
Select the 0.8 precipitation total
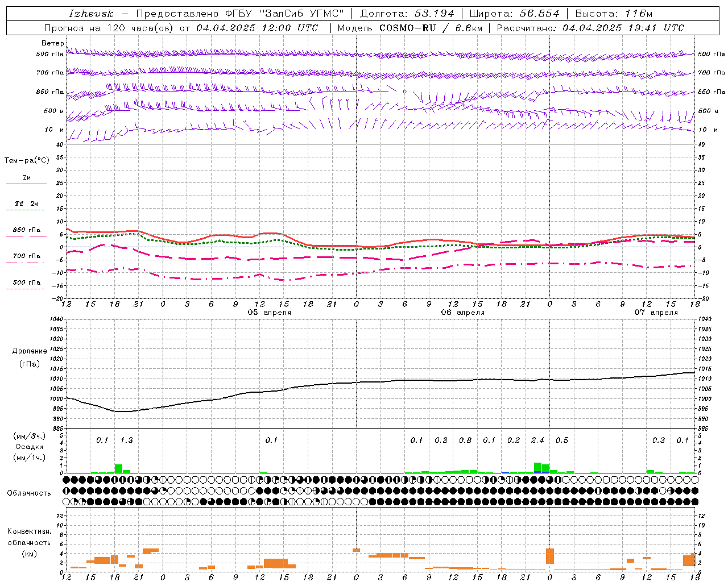click(x=465, y=440)
